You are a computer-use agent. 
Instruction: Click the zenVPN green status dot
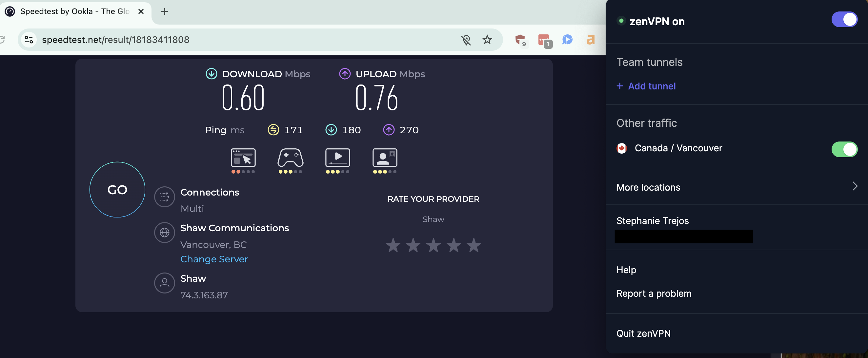pos(621,21)
